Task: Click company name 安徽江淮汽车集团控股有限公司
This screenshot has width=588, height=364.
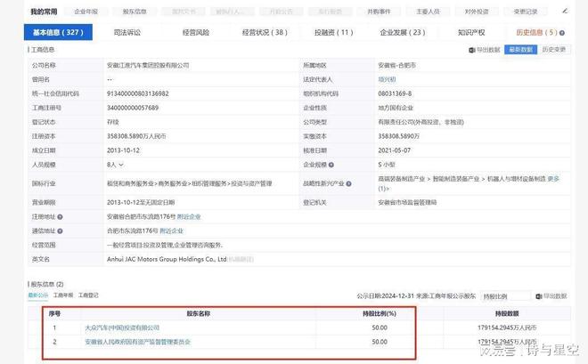Action: [148, 65]
